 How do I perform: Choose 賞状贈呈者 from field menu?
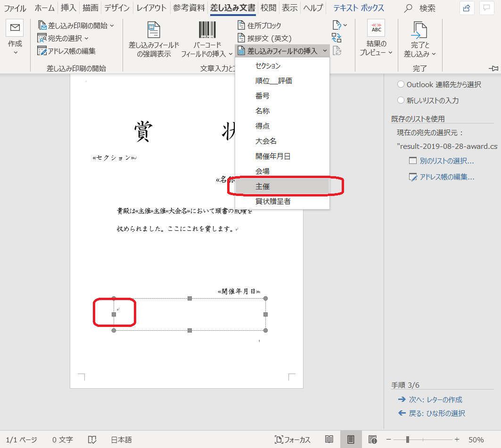point(273,202)
